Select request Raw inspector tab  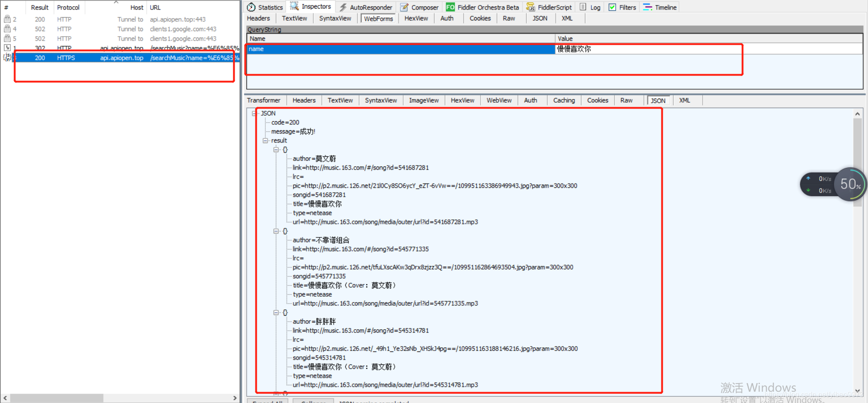click(509, 18)
